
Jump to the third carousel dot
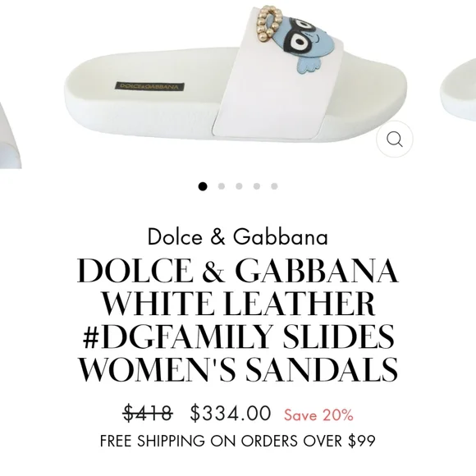point(239,186)
